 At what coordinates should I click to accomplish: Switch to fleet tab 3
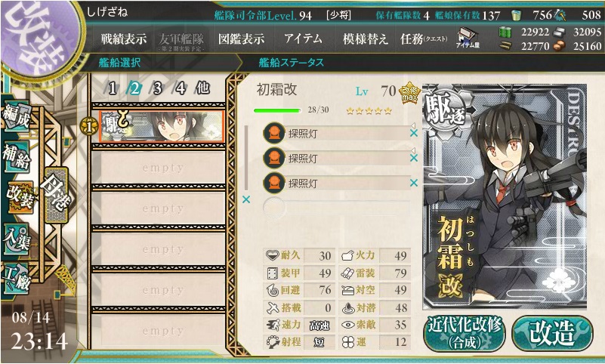point(157,88)
